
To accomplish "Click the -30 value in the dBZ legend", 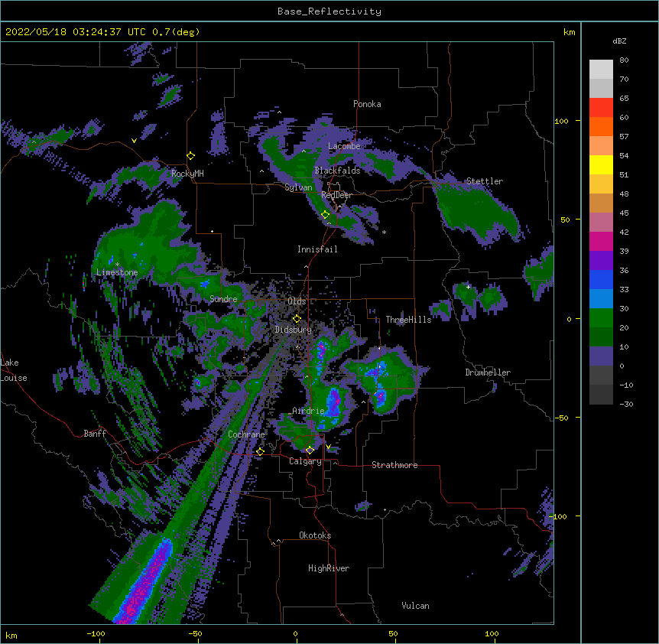I will (626, 405).
